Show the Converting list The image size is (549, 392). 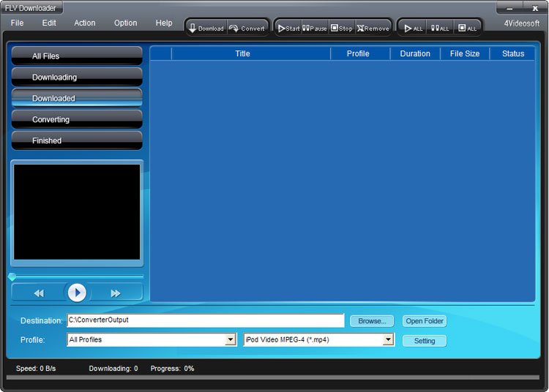click(x=77, y=119)
